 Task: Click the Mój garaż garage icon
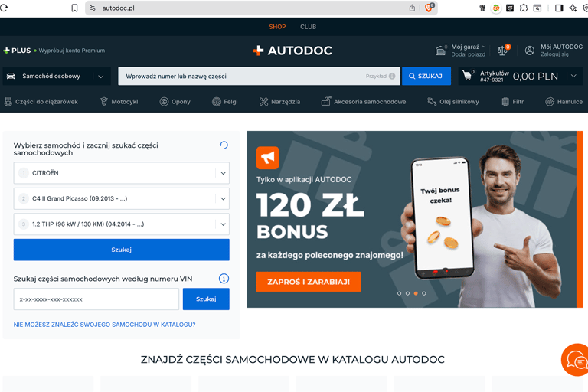(441, 51)
